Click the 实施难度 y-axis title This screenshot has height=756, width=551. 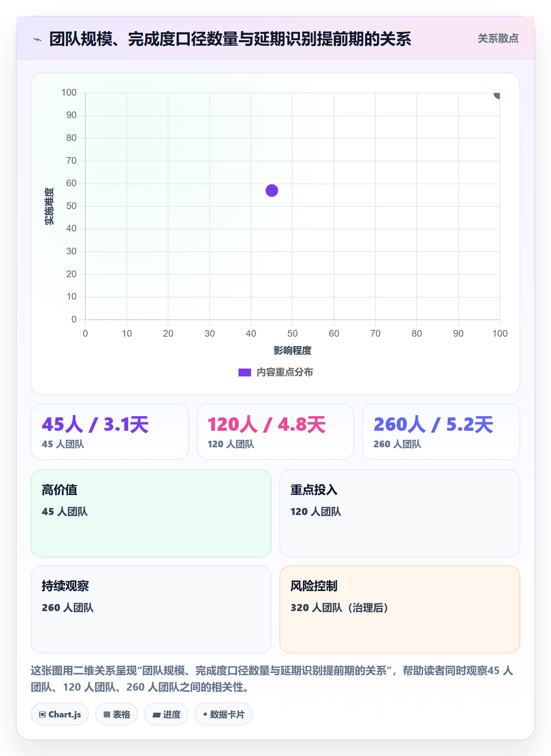tap(49, 206)
